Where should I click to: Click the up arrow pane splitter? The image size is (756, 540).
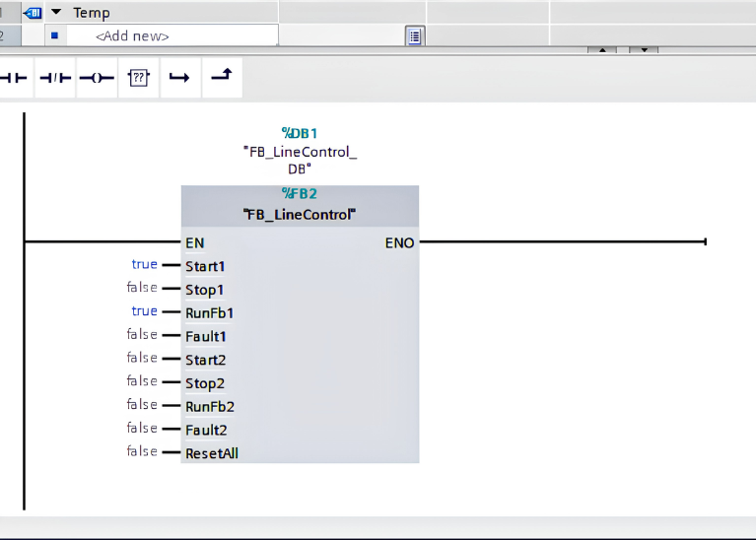[x=602, y=50]
